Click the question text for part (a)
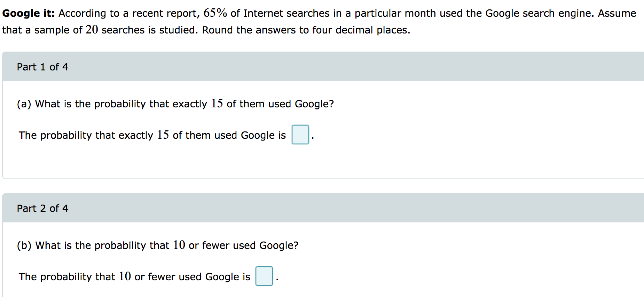This screenshot has height=297, width=644. coord(174,104)
